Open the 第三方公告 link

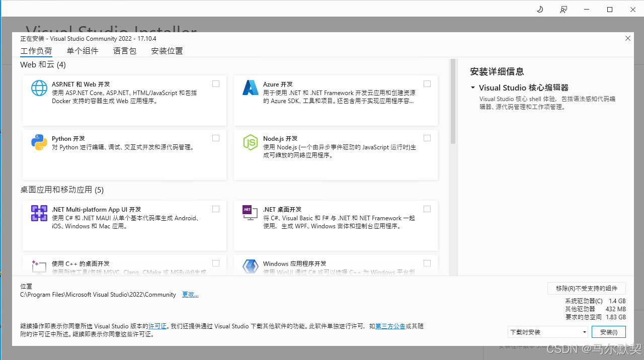tap(390, 326)
